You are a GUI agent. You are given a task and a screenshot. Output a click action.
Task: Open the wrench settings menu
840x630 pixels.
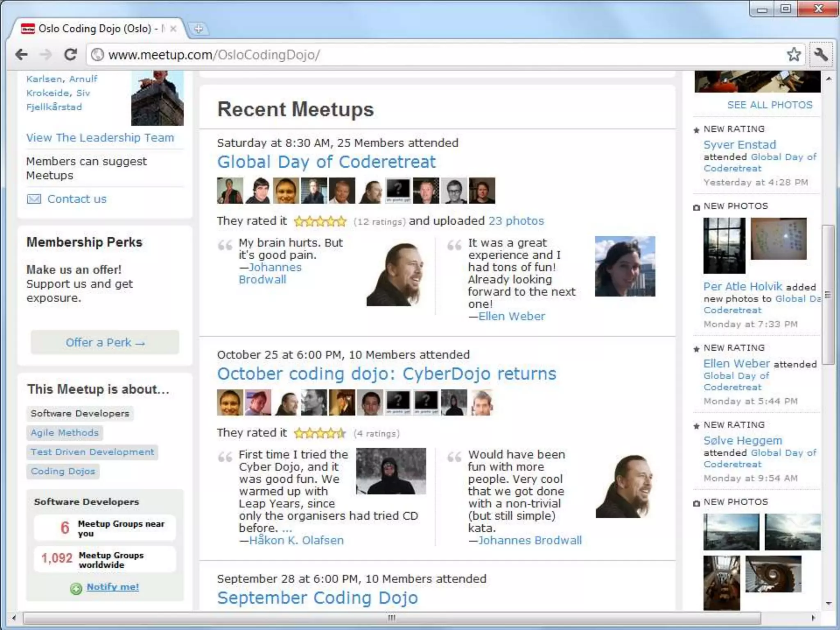821,55
